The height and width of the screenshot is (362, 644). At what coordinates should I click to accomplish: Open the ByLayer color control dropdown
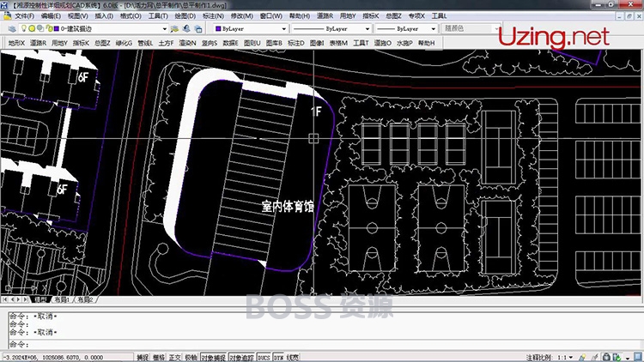point(283,28)
